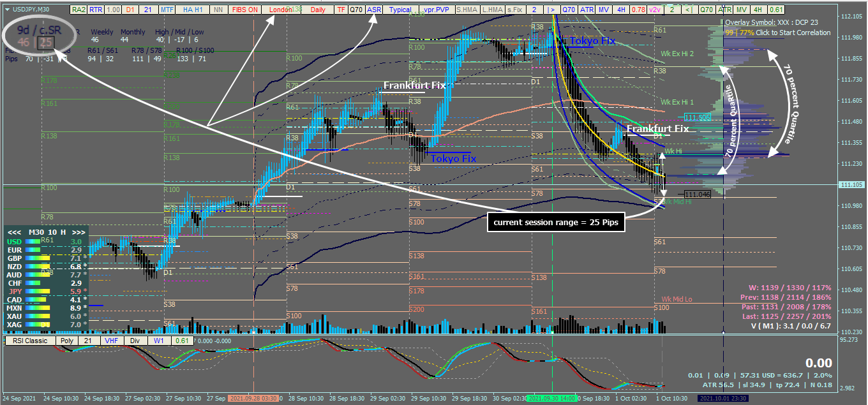
Task: Click the green MV toolbar button
Action: tap(742, 10)
